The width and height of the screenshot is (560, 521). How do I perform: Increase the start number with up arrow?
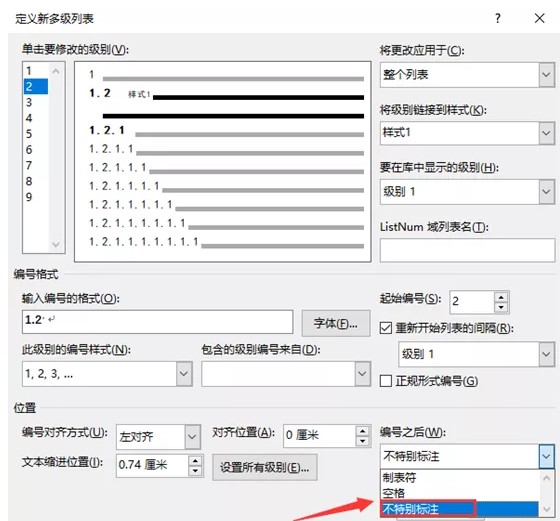pyautogui.click(x=501, y=297)
